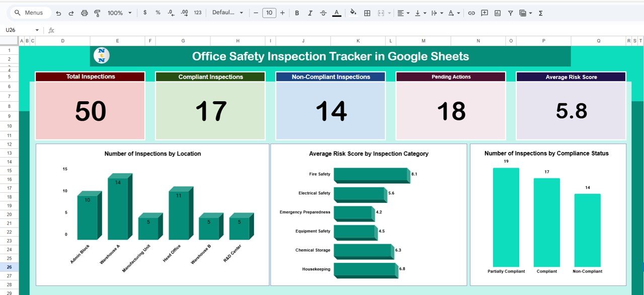The width and height of the screenshot is (644, 295).
Task: Toggle strikethrough formatting
Action: [324, 13]
